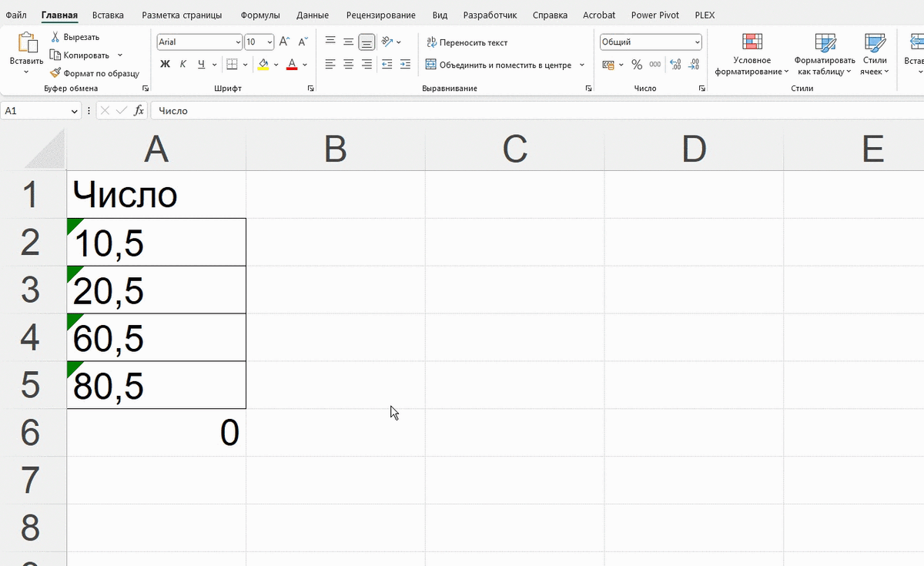Toggle italic К formatting
924x566 pixels.
(183, 65)
